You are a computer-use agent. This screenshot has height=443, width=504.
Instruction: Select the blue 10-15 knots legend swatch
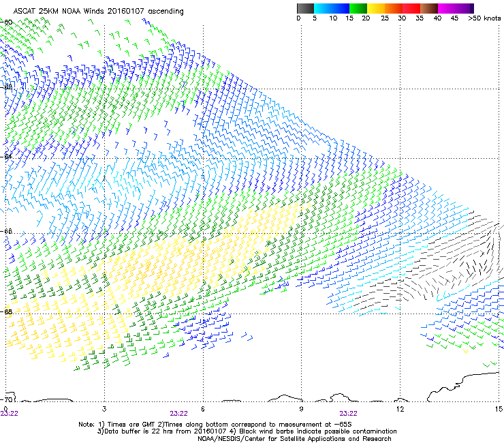tap(340, 8)
